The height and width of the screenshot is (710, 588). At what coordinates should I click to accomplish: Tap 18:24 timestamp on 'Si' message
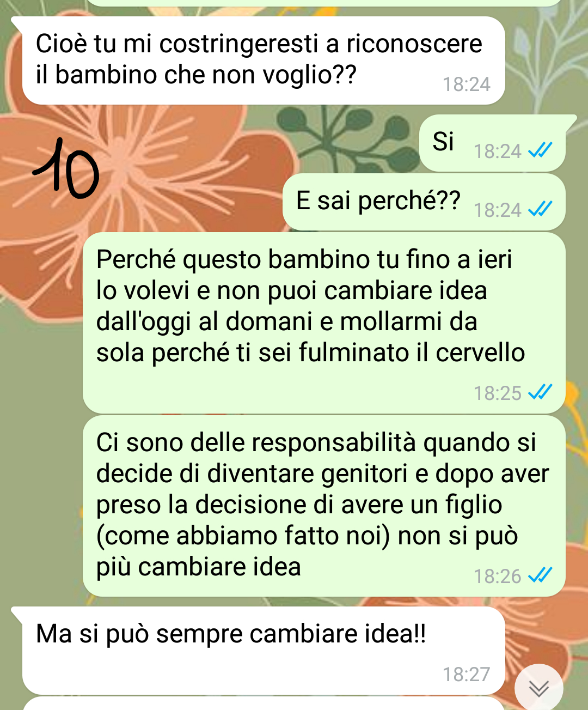tap(498, 151)
